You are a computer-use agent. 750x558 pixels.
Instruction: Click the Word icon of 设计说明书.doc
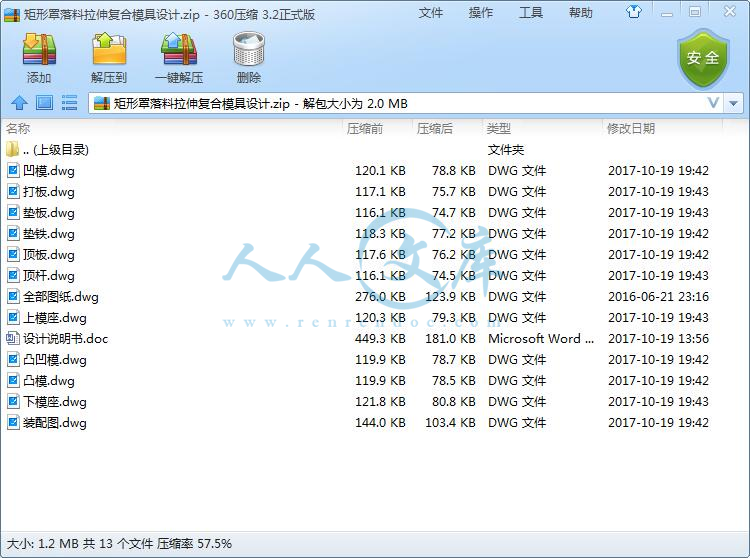(x=13, y=339)
